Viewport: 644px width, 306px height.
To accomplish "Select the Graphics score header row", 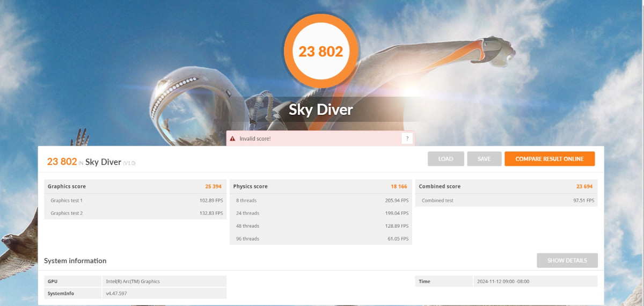I will click(x=135, y=186).
